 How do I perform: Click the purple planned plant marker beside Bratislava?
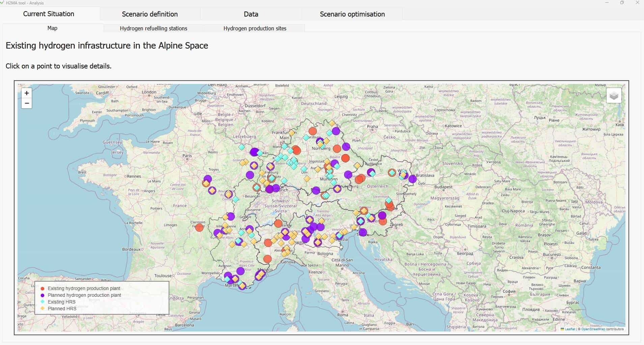(412, 179)
